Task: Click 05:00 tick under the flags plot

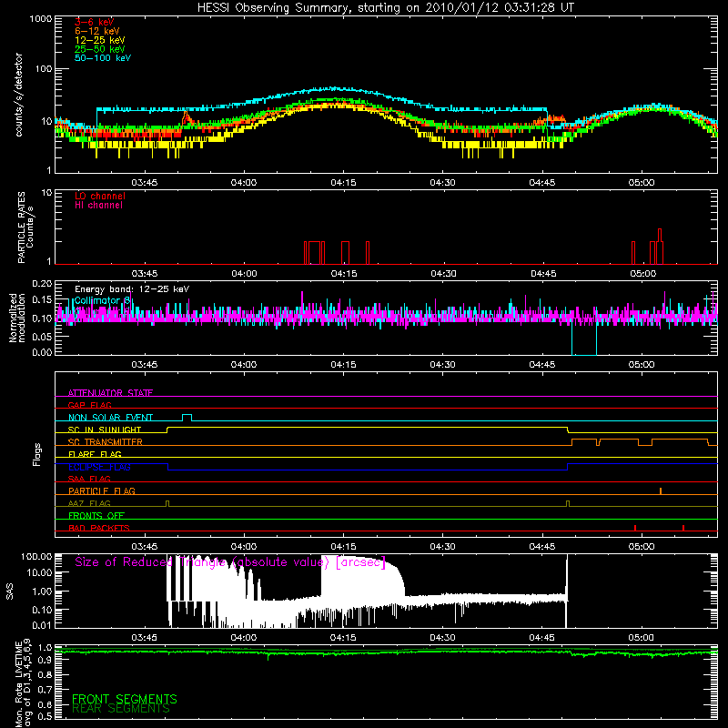Action: [642, 547]
